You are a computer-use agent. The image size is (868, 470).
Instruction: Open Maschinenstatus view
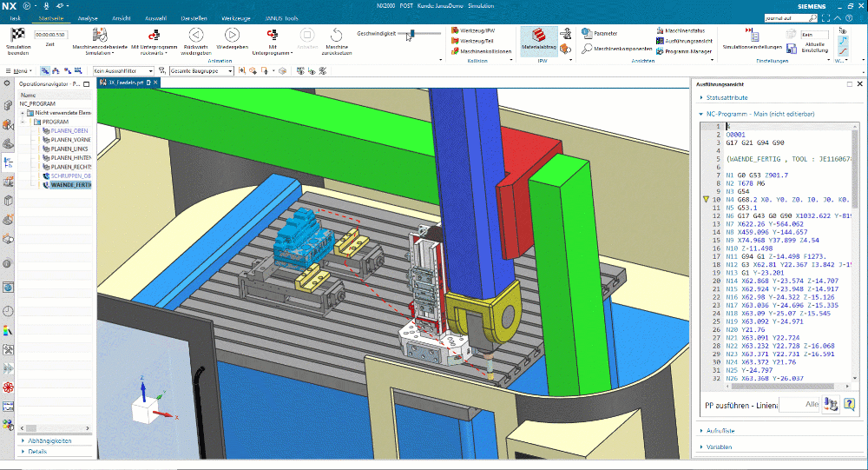click(681, 30)
